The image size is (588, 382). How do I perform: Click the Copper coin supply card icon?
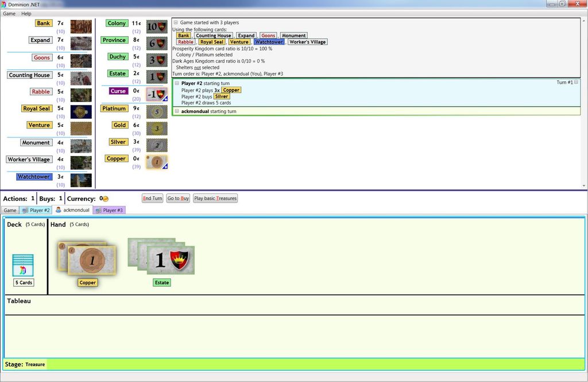(x=157, y=162)
